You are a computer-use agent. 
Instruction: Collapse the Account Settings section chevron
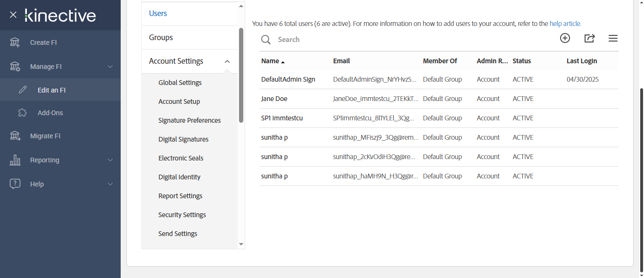(227, 61)
